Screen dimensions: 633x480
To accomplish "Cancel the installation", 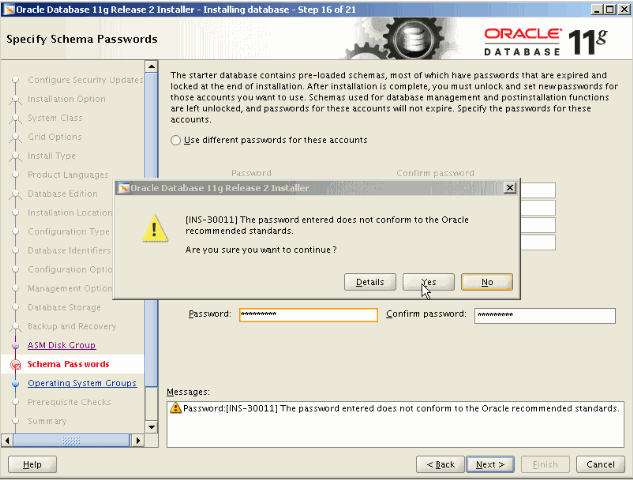I will [600, 464].
